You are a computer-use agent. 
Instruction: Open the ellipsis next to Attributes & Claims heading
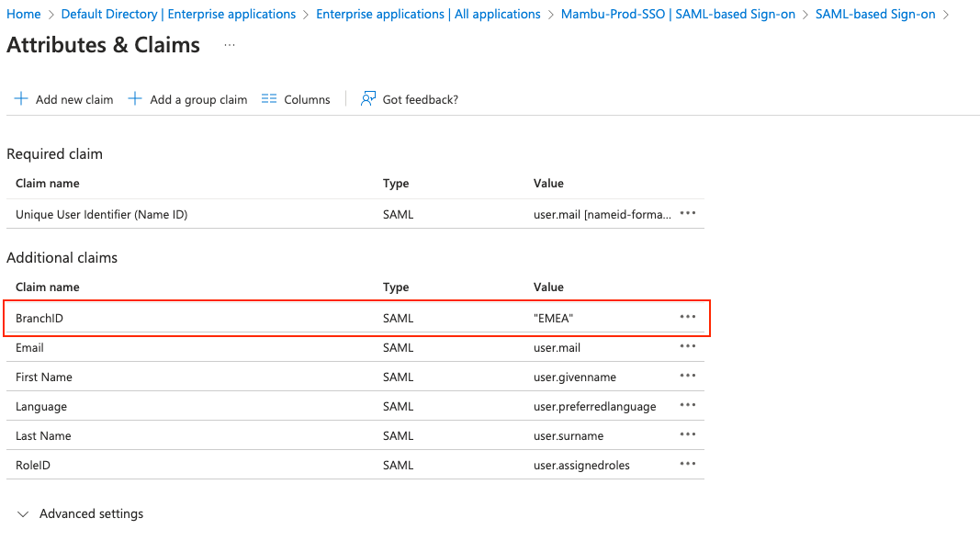point(228,46)
